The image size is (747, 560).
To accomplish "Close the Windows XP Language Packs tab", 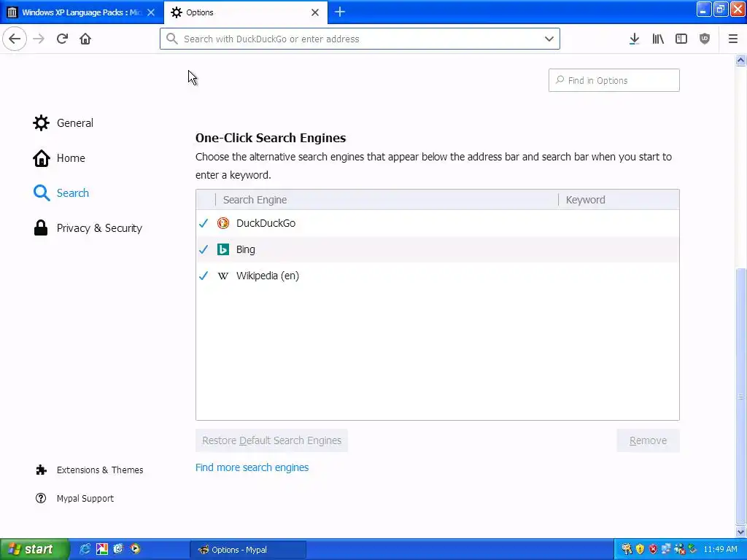I will pos(151,12).
